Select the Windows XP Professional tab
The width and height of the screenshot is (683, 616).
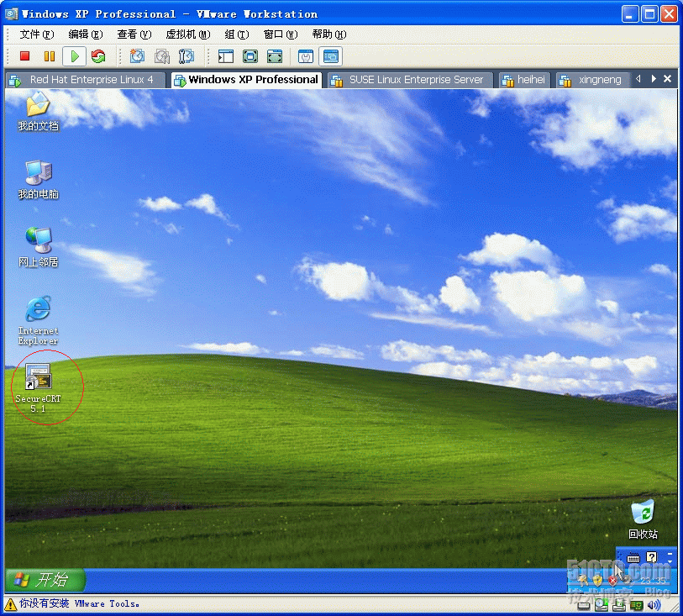(x=246, y=80)
